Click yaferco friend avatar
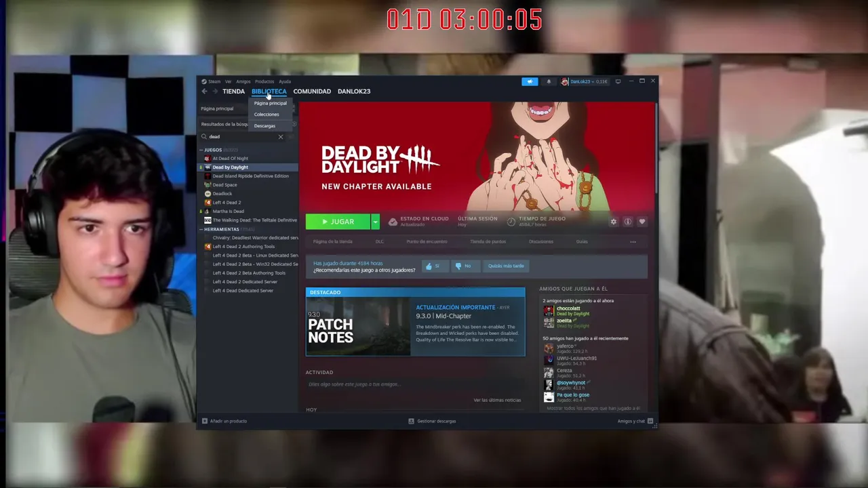 point(549,348)
